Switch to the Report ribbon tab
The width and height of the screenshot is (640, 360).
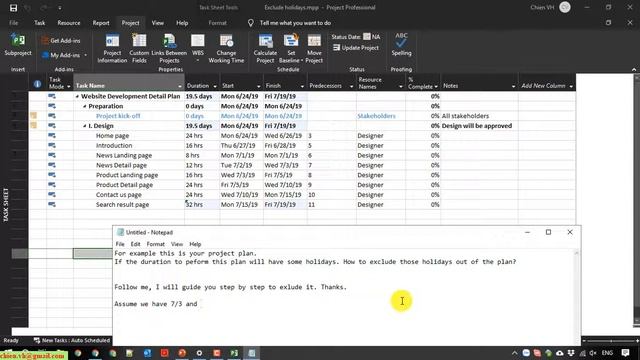tap(101, 23)
